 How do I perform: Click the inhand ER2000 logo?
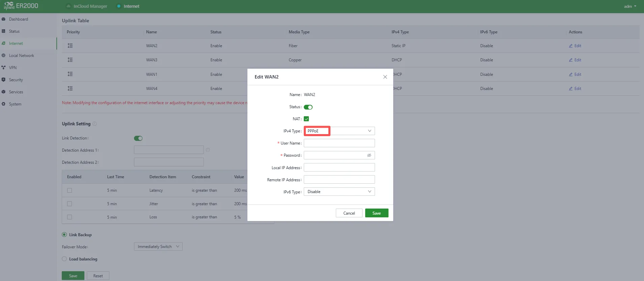pyautogui.click(x=21, y=6)
